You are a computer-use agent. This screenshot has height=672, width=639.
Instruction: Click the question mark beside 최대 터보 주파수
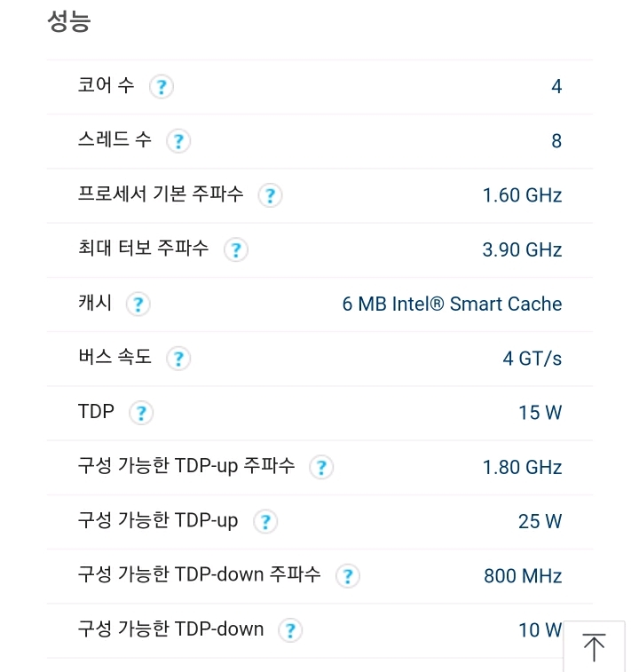coord(236,249)
